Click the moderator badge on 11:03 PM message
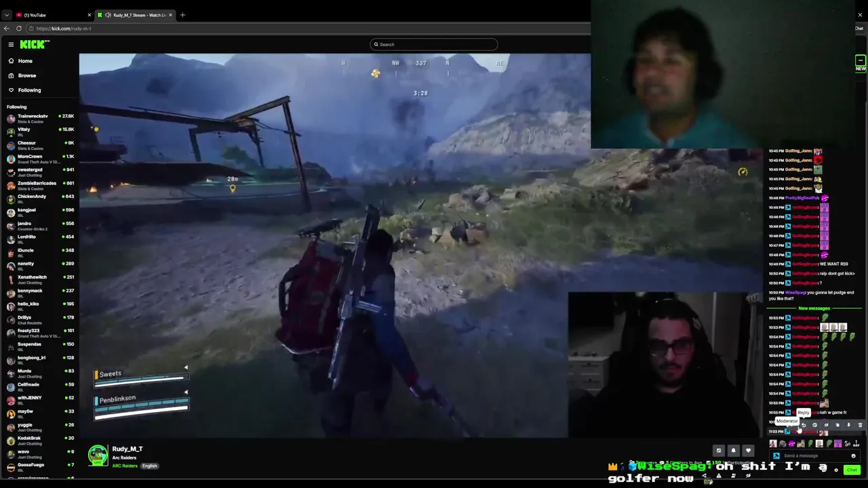 point(787,432)
